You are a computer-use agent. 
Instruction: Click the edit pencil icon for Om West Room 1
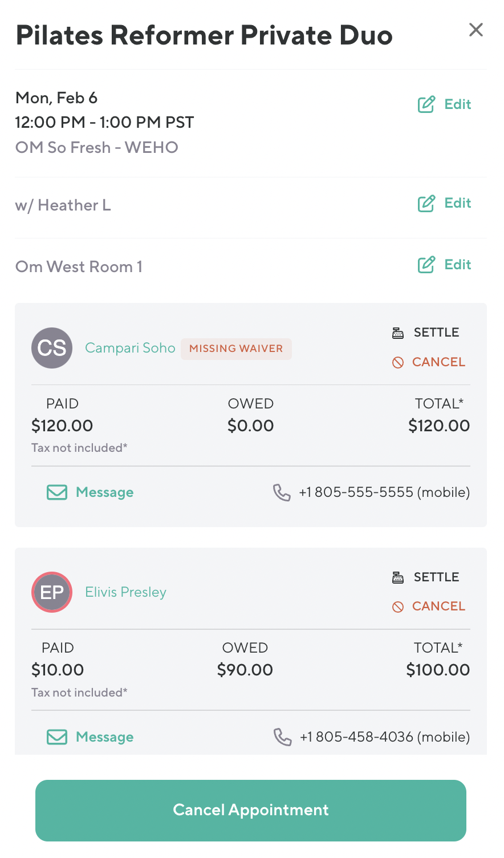[x=426, y=265]
